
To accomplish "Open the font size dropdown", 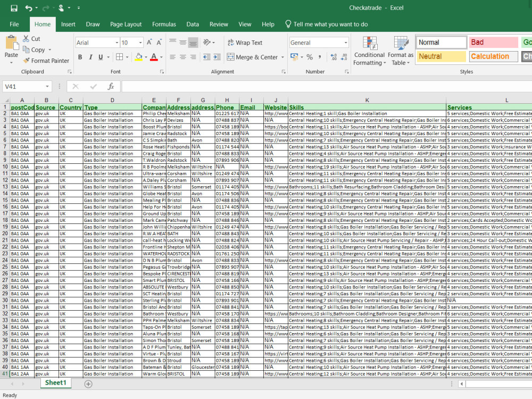I will click(140, 43).
